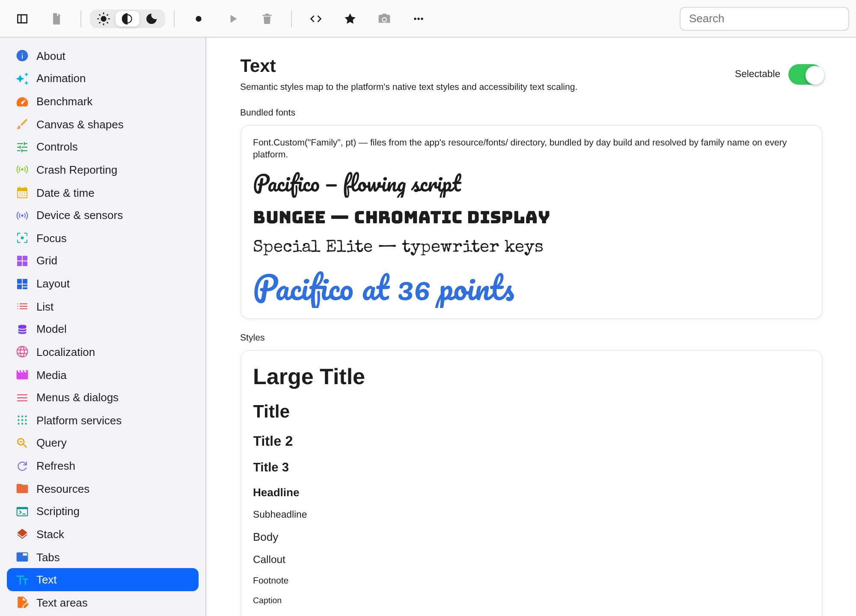This screenshot has height=616, width=856.
Task: Click the record dot button
Action: [199, 19]
